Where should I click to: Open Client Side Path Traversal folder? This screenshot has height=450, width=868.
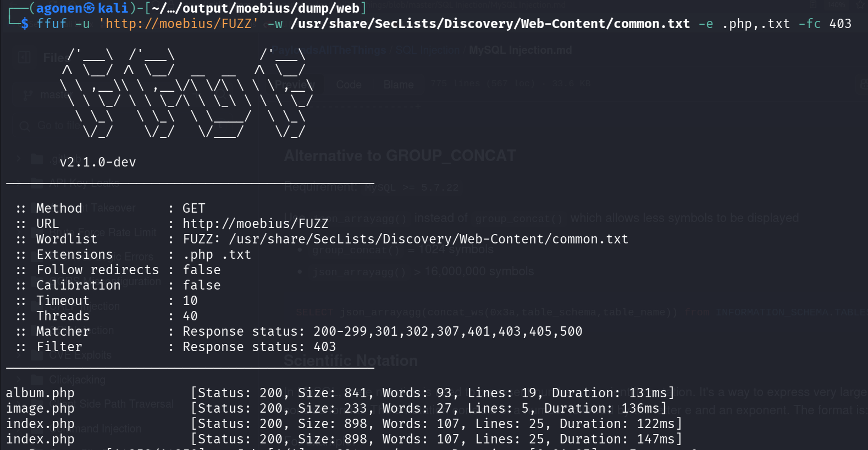[125, 404]
